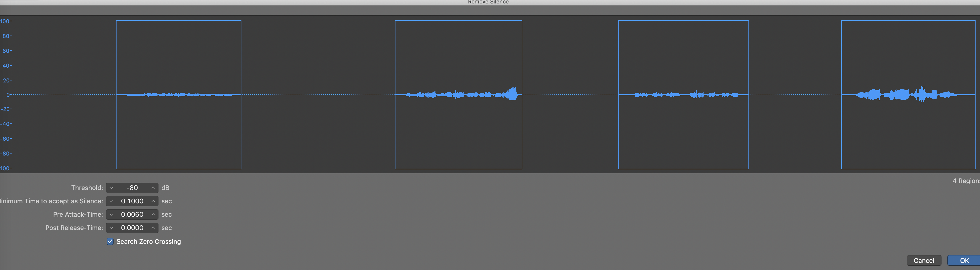The width and height of the screenshot is (980, 270).
Task: Click the Pre Attack-Time 0.0060 field
Action: 132,214
